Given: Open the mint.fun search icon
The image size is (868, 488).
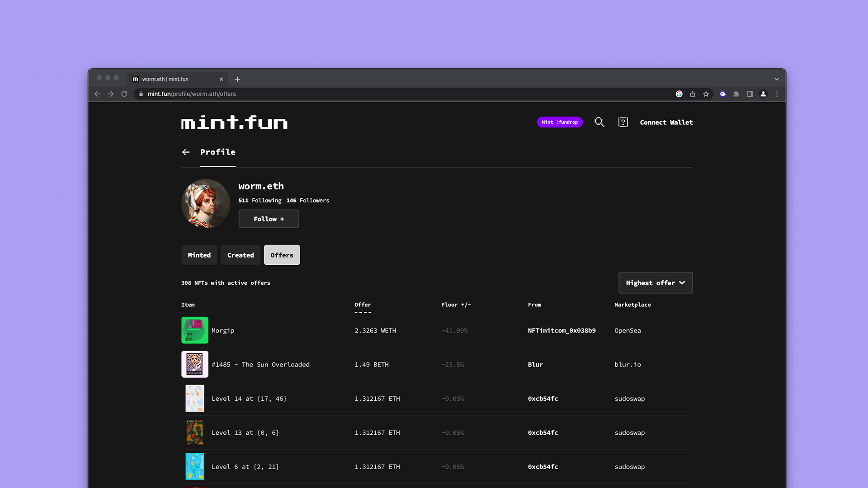Looking at the screenshot, I should click(599, 122).
